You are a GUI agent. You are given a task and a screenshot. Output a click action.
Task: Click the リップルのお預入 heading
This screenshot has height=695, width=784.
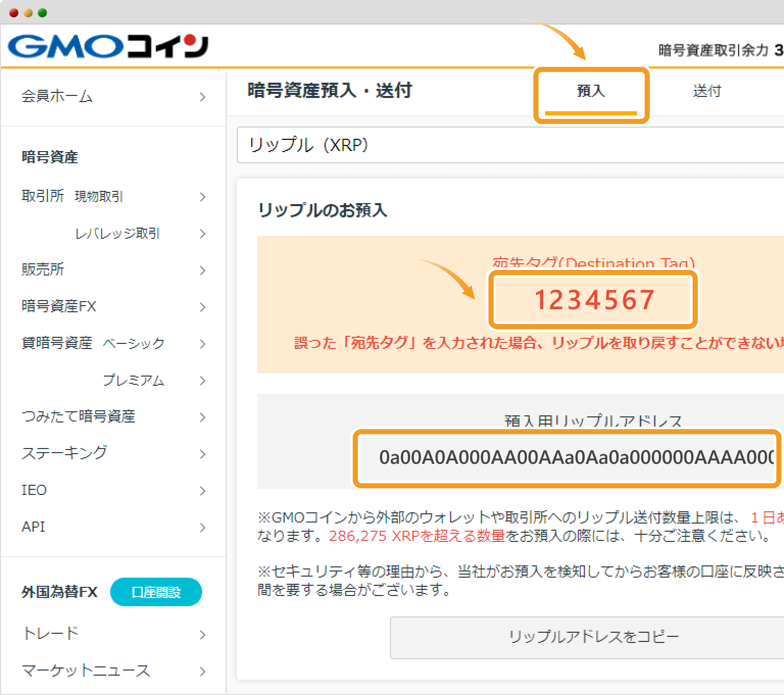pos(323,210)
